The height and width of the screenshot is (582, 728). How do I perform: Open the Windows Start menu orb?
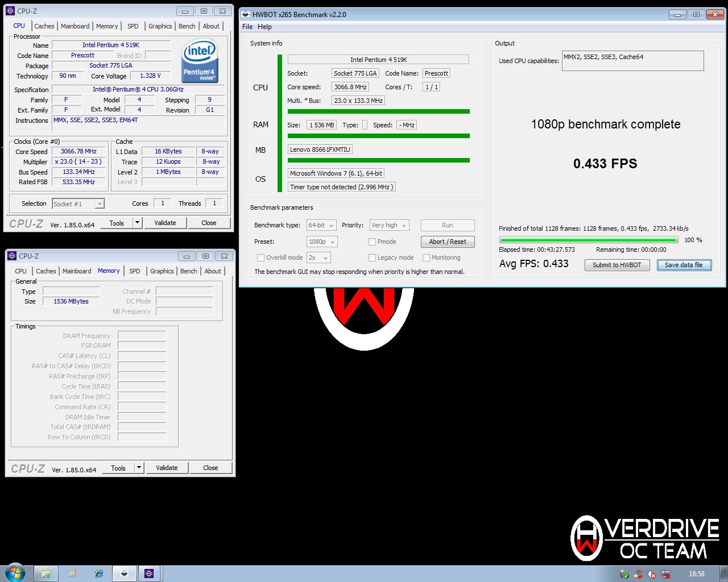point(15,573)
